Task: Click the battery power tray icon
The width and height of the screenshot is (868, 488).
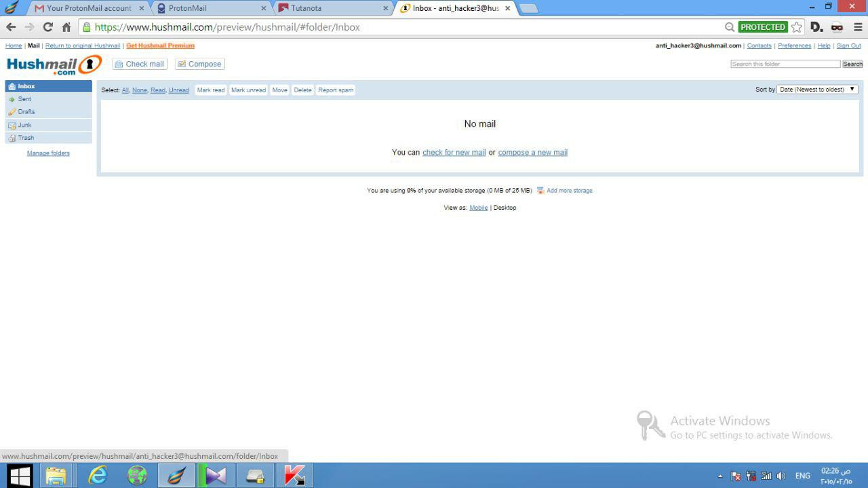Action: [x=751, y=476]
